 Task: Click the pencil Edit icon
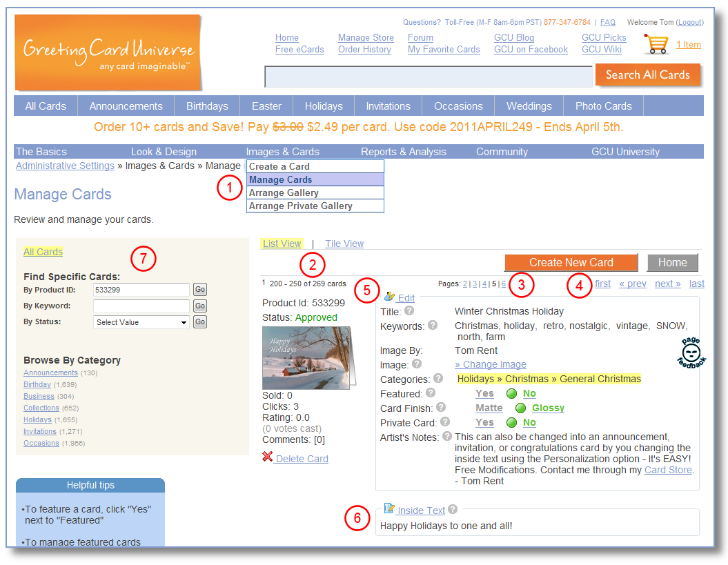tap(389, 296)
